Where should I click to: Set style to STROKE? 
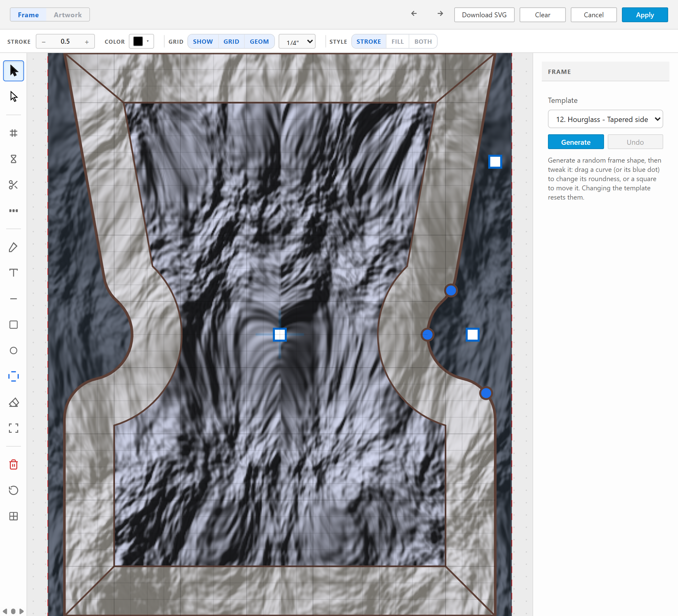tap(369, 42)
